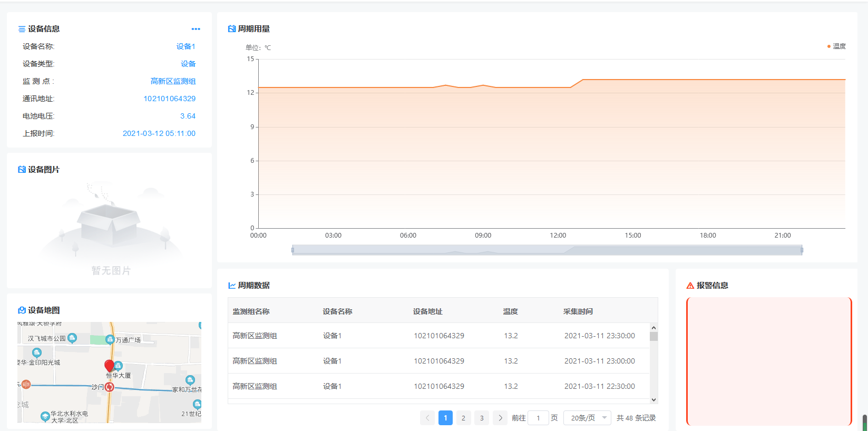Click the 报警信息 warning triangle icon

click(690, 286)
